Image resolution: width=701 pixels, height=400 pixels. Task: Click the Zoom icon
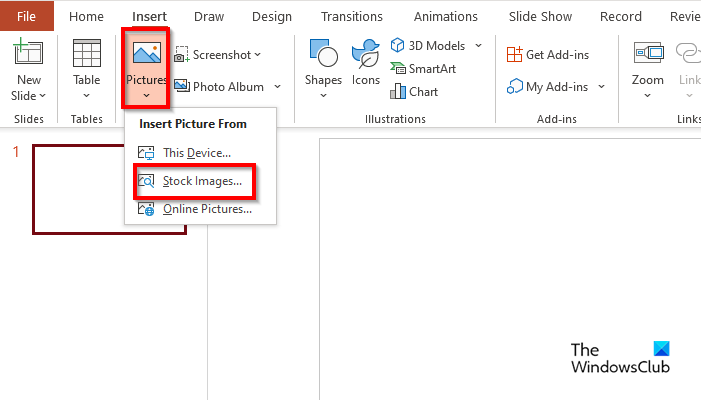(648, 56)
